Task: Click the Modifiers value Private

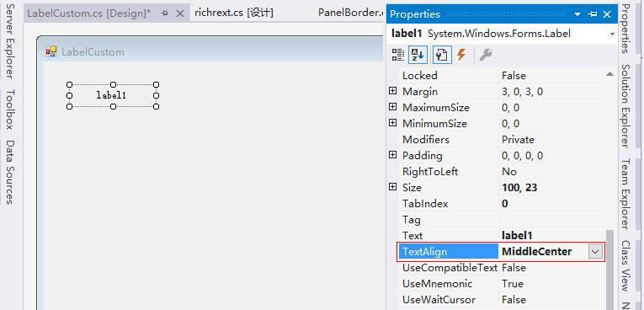Action: tap(518, 140)
